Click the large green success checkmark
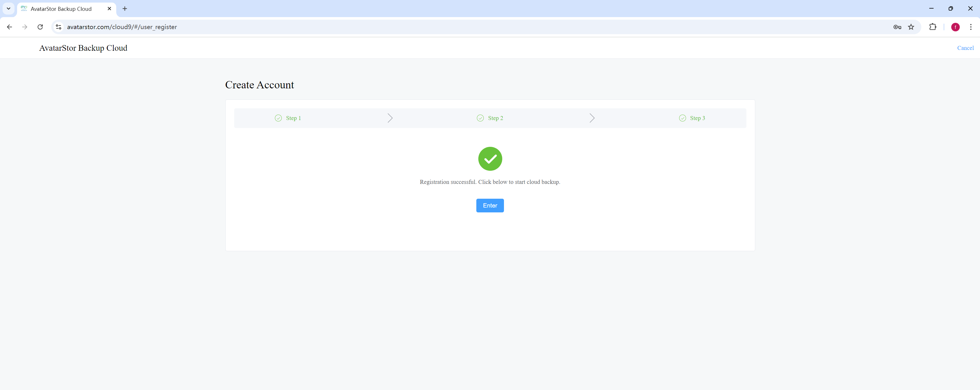980x390 pixels. tap(490, 159)
